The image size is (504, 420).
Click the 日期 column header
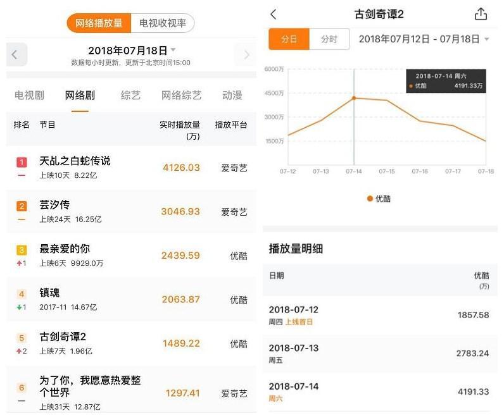277,276
